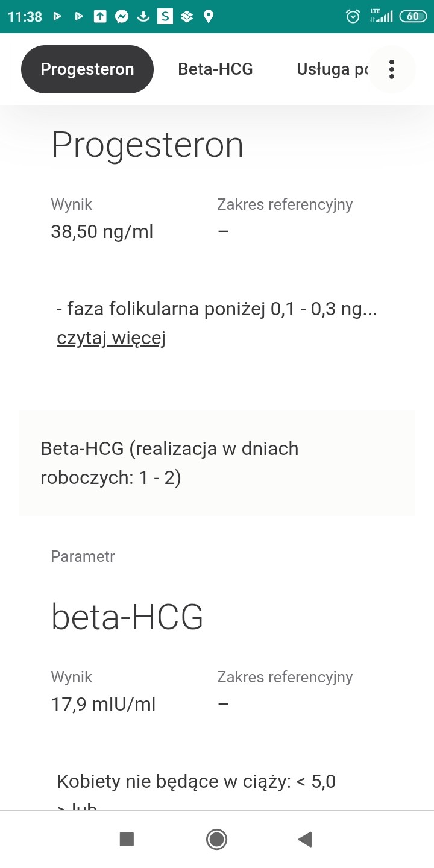Tap the battery indicator showing 60
The height and width of the screenshot is (868, 434).
[x=413, y=16]
